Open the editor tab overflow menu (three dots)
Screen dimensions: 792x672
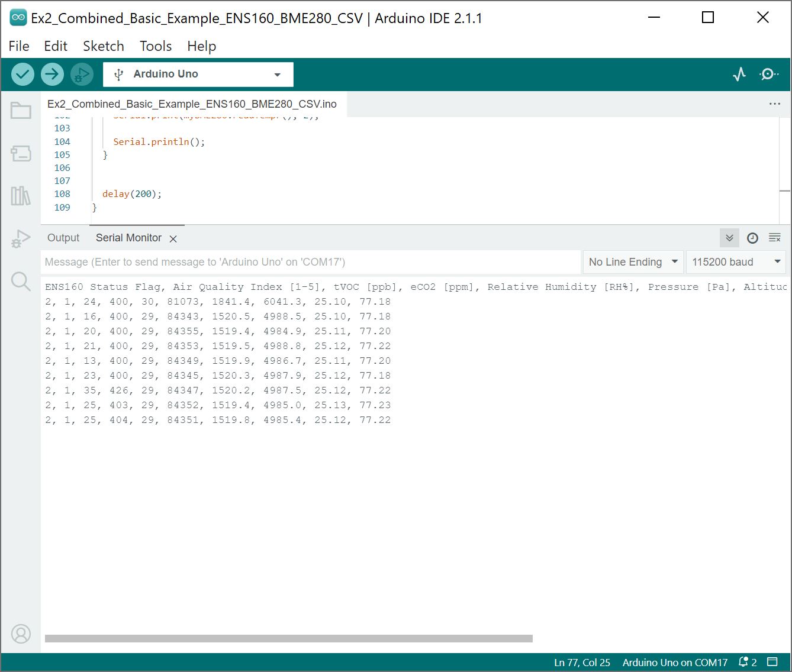(x=774, y=104)
